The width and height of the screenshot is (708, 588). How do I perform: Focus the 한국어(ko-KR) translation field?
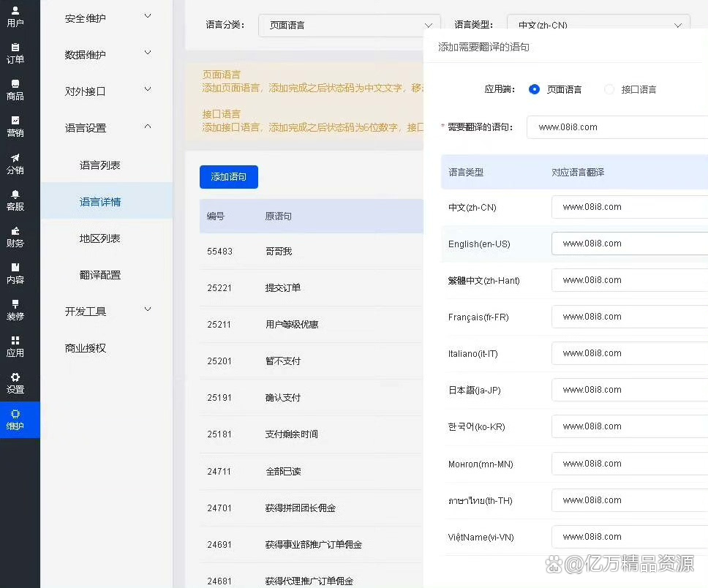point(630,426)
